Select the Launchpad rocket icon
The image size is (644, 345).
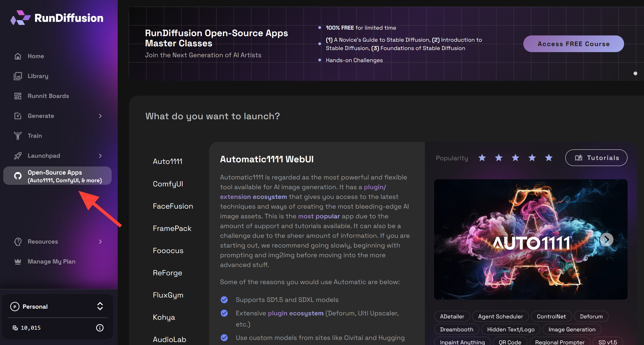point(18,155)
